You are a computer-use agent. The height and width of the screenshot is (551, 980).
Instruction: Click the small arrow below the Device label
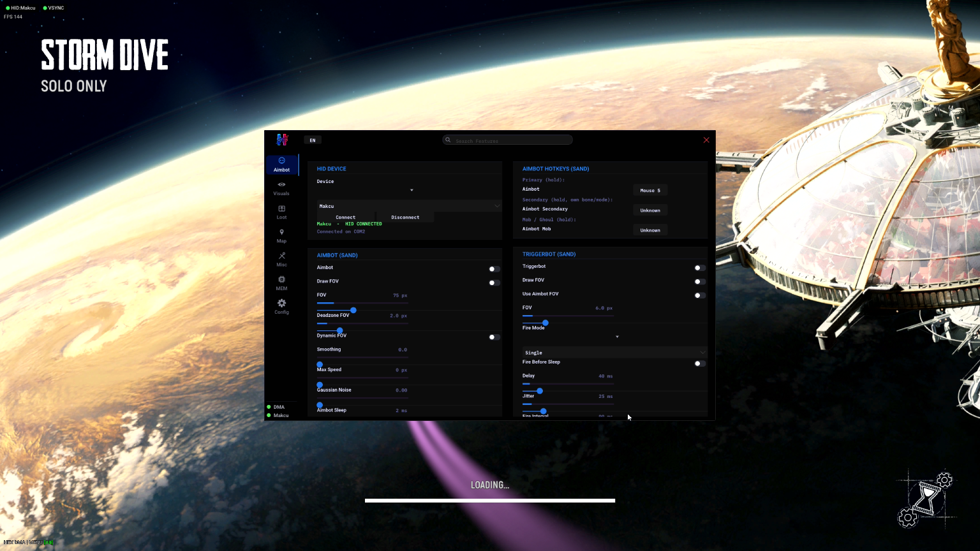click(412, 190)
